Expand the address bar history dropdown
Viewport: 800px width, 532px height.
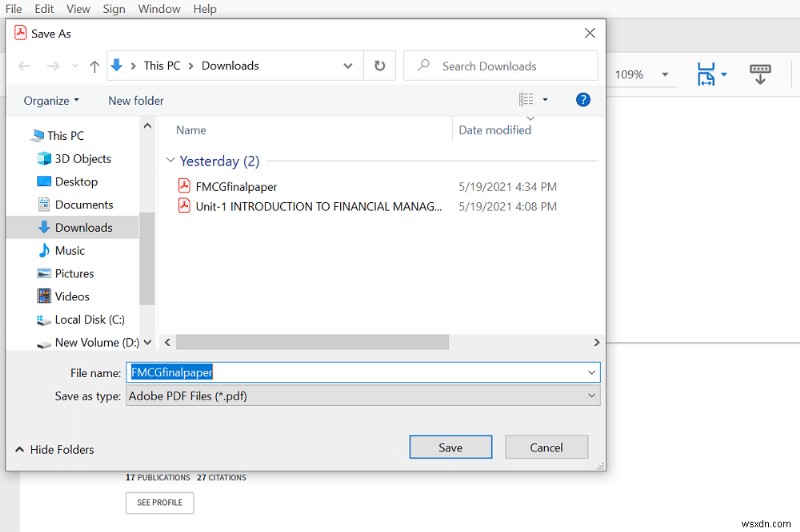[x=348, y=66]
